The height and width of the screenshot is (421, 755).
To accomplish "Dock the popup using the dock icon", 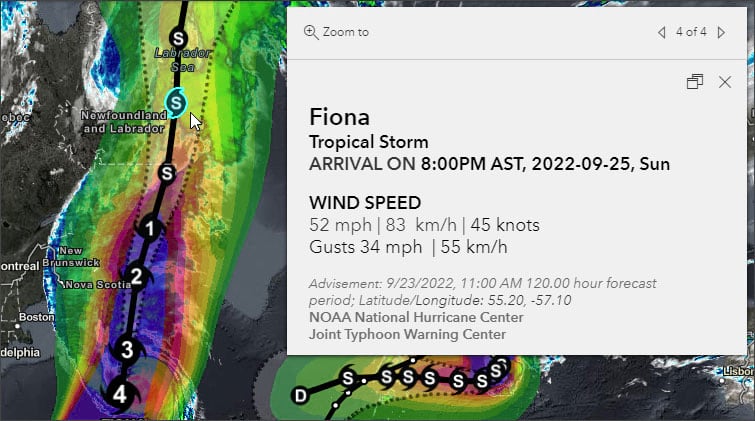I will (695, 82).
